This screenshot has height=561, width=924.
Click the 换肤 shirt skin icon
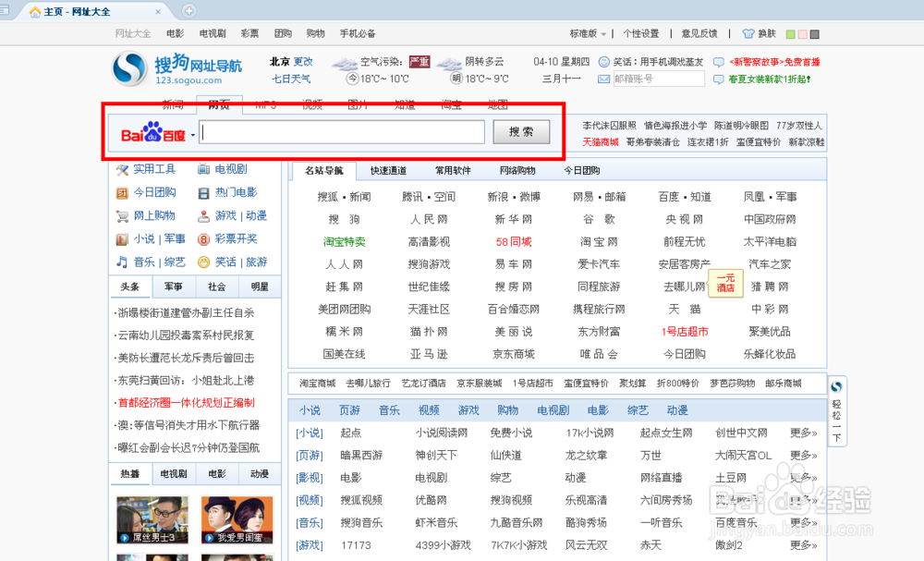(x=748, y=33)
